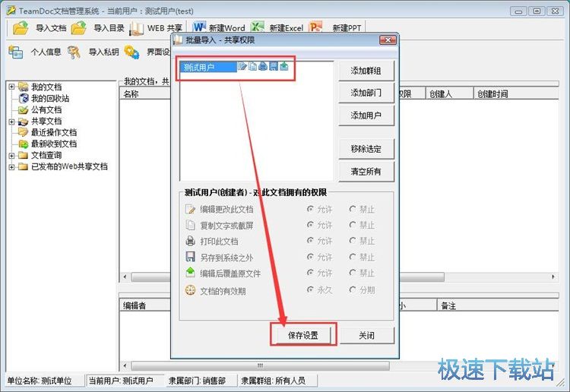Click the TeamDoc app icon in title bar
Image resolution: width=570 pixels, height=392 pixels.
pos(11,11)
